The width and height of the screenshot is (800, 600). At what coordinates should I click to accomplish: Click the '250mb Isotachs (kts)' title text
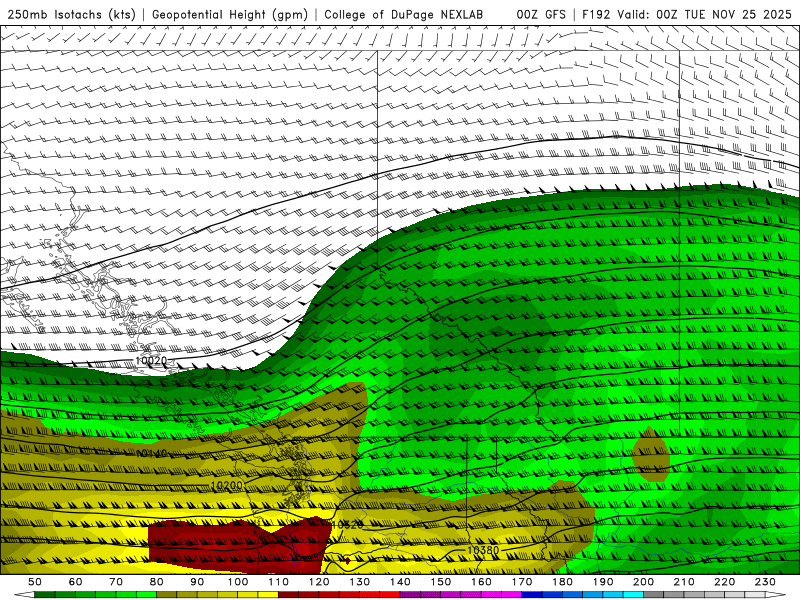72,14
